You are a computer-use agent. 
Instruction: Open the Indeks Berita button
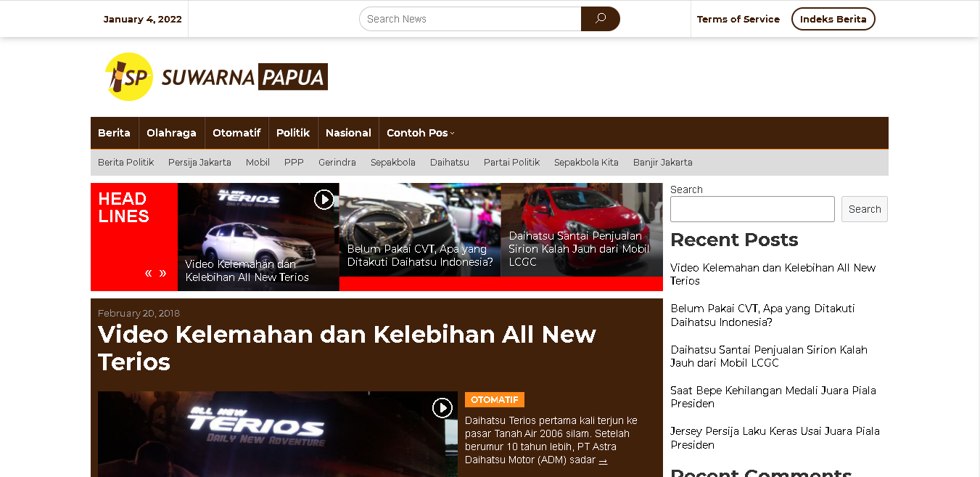[x=833, y=19]
